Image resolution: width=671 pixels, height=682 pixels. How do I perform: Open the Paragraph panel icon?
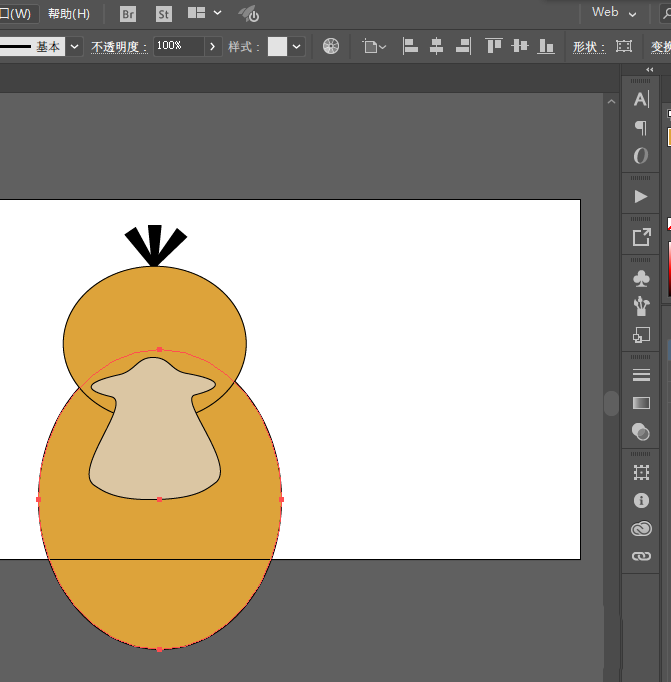coord(641,127)
